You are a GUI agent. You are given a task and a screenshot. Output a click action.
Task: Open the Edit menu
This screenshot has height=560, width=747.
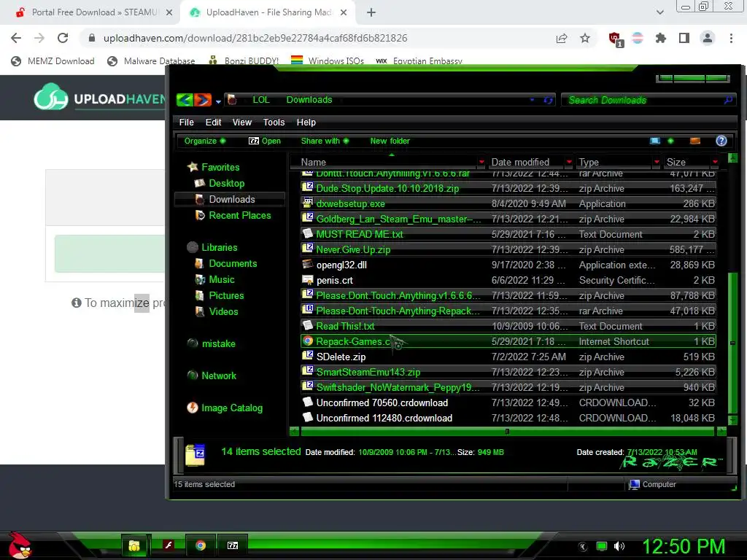(213, 122)
